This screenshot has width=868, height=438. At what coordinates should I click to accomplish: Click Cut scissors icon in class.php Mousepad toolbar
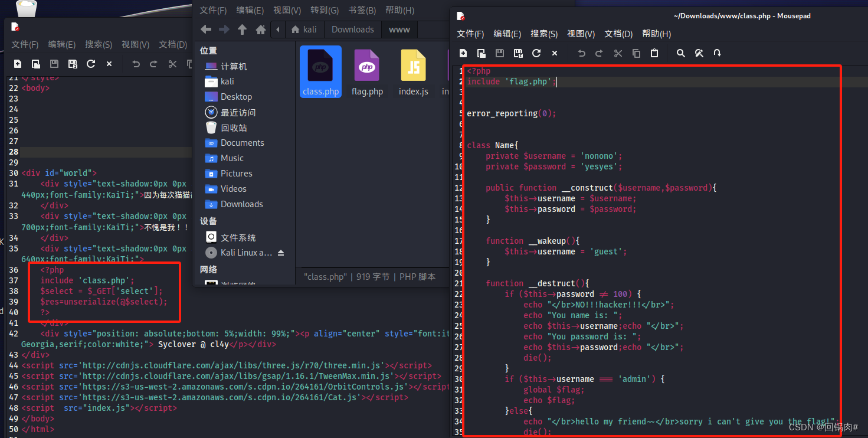pyautogui.click(x=618, y=53)
